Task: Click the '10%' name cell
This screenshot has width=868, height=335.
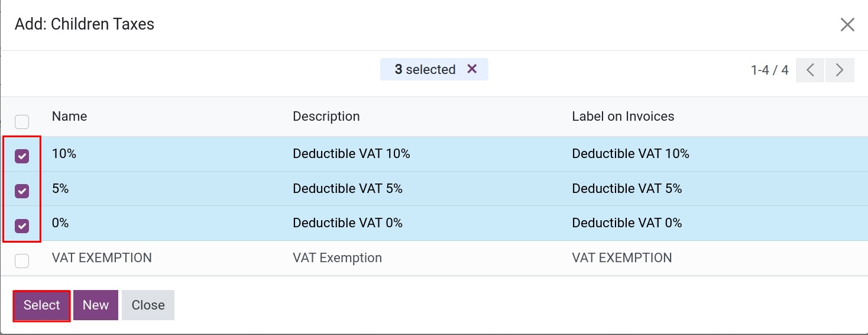Action: point(64,154)
